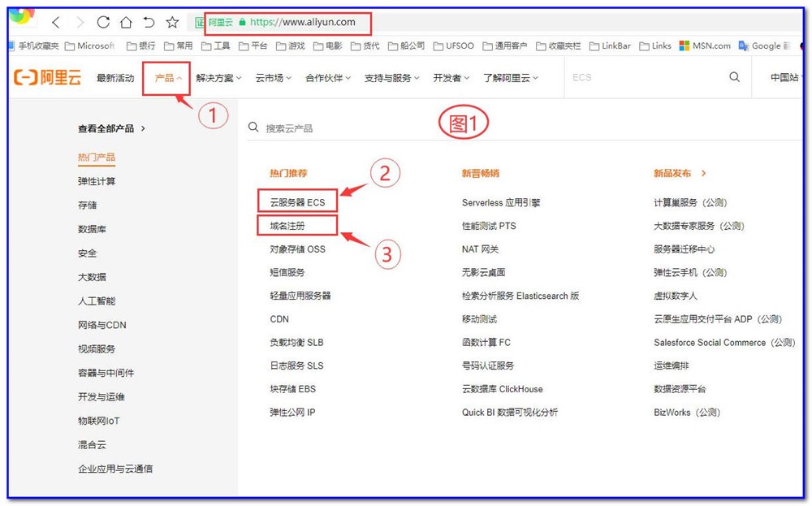Select 人工智能 in the left category list
The image size is (812, 506).
point(97,301)
